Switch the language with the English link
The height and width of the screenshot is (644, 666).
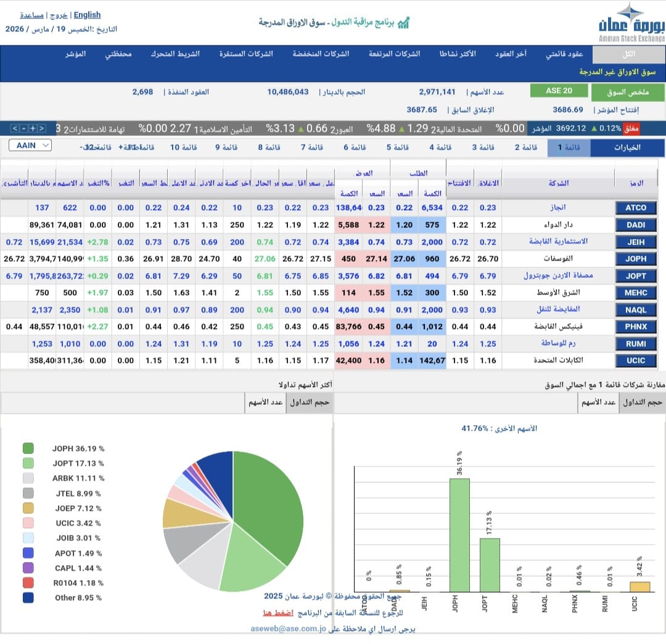pos(87,15)
